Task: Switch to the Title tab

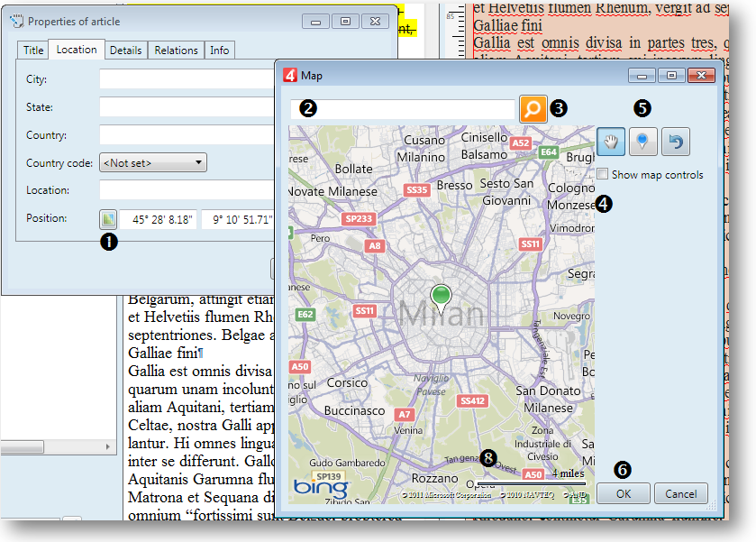Action: tap(33, 51)
